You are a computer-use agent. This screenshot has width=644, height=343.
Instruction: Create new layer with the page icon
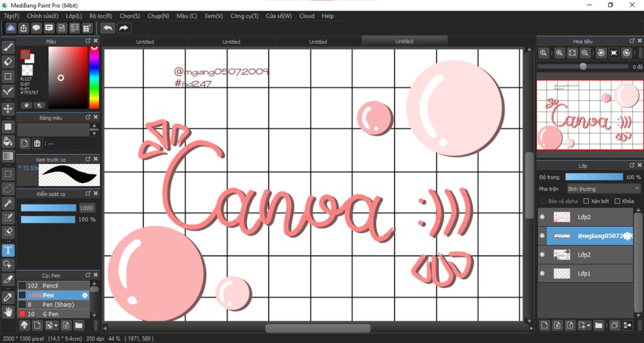(544, 325)
